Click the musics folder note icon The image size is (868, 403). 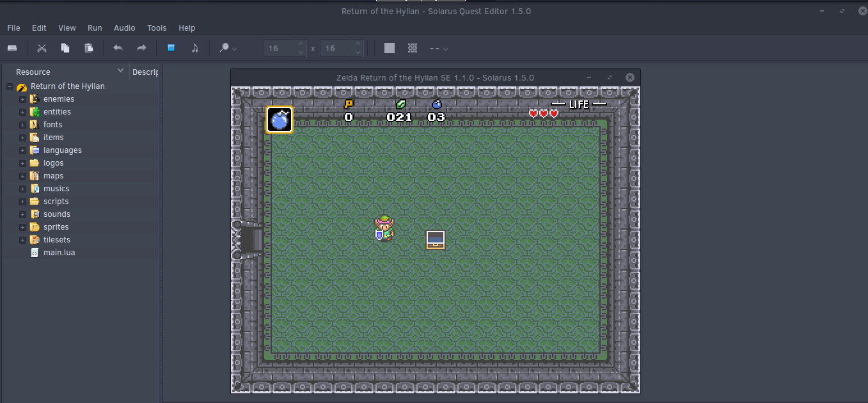point(35,189)
